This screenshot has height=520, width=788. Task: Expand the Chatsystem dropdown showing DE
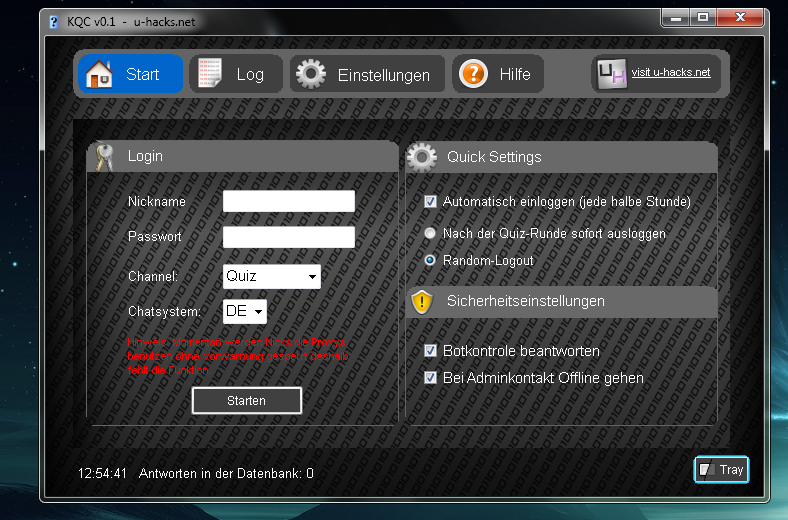[245, 311]
